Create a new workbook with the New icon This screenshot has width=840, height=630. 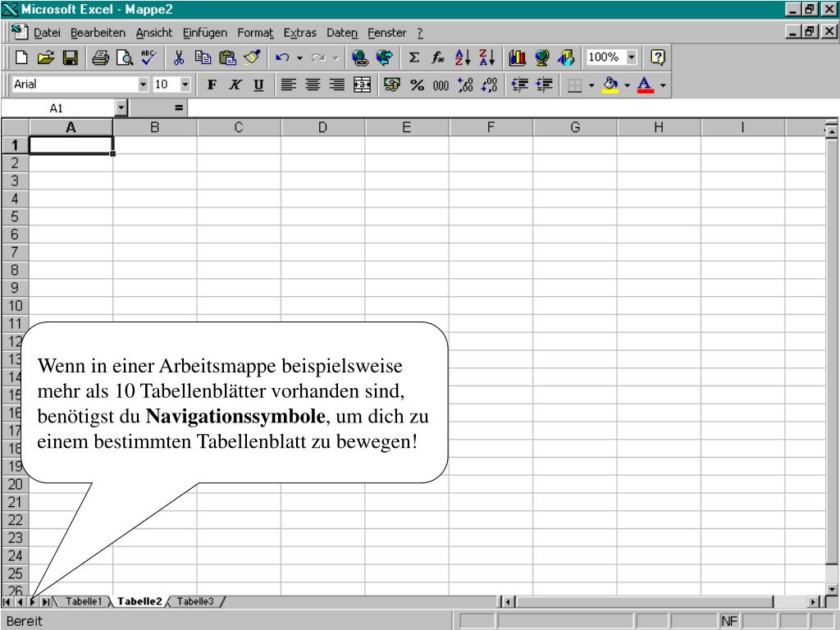[x=21, y=57]
